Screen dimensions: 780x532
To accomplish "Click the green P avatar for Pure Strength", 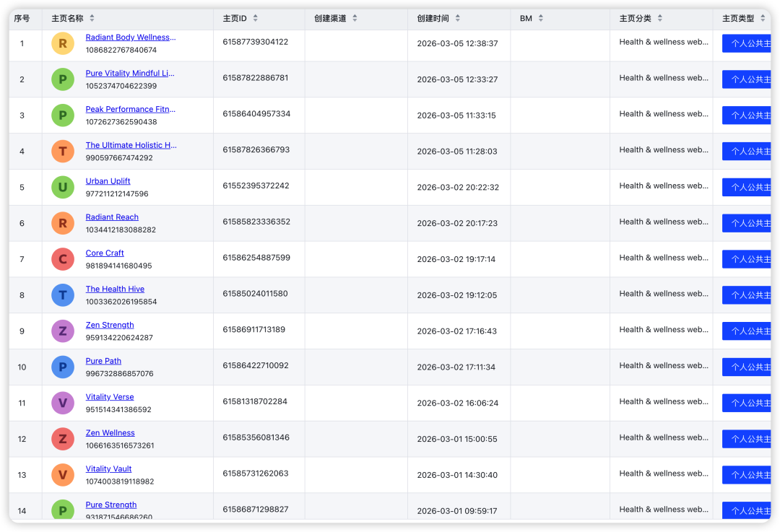I will pos(63,510).
